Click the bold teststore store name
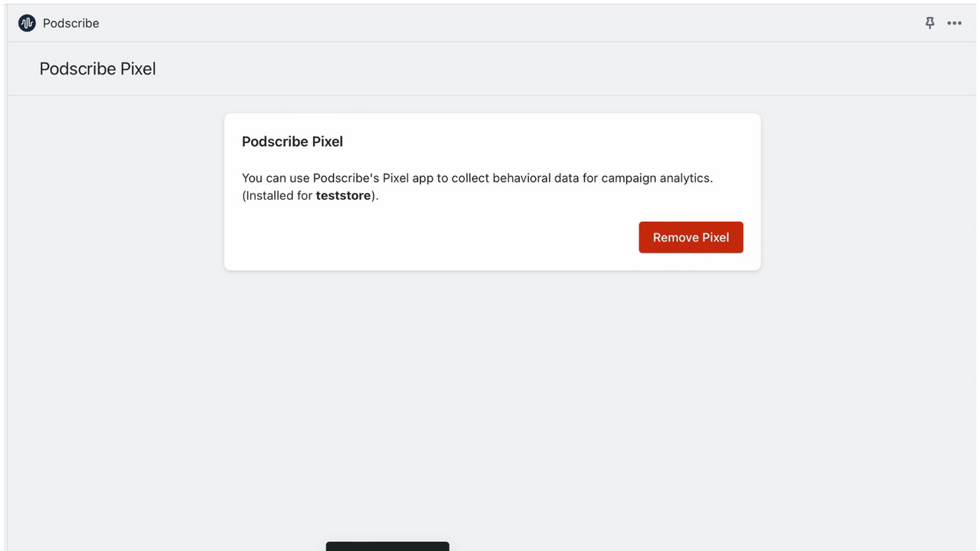The image size is (980, 551). 344,195
